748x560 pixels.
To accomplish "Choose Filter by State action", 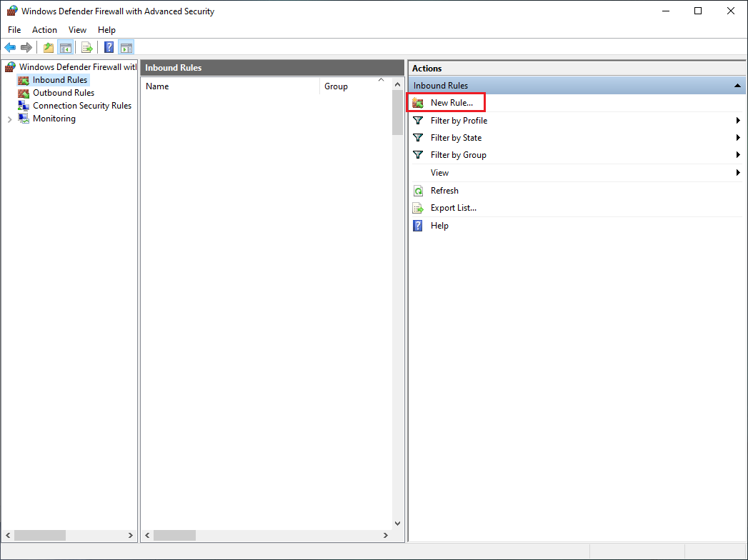I will (x=456, y=138).
